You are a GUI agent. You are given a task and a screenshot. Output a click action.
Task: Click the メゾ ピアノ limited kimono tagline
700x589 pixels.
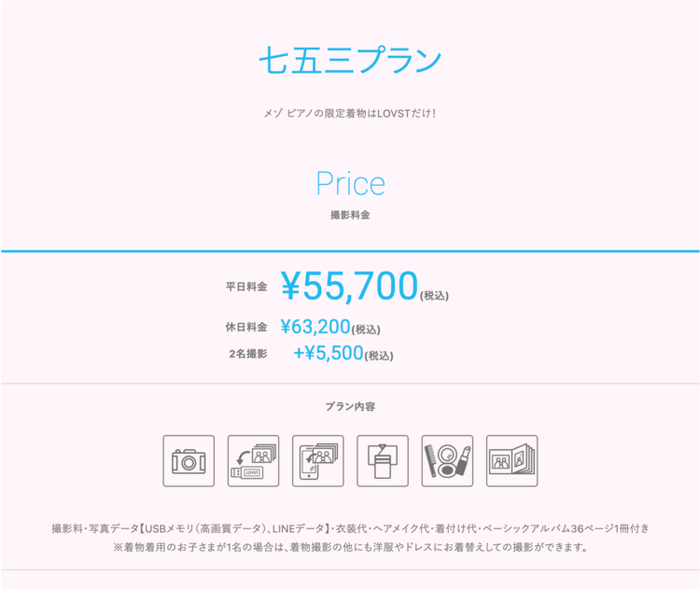pyautogui.click(x=350, y=114)
